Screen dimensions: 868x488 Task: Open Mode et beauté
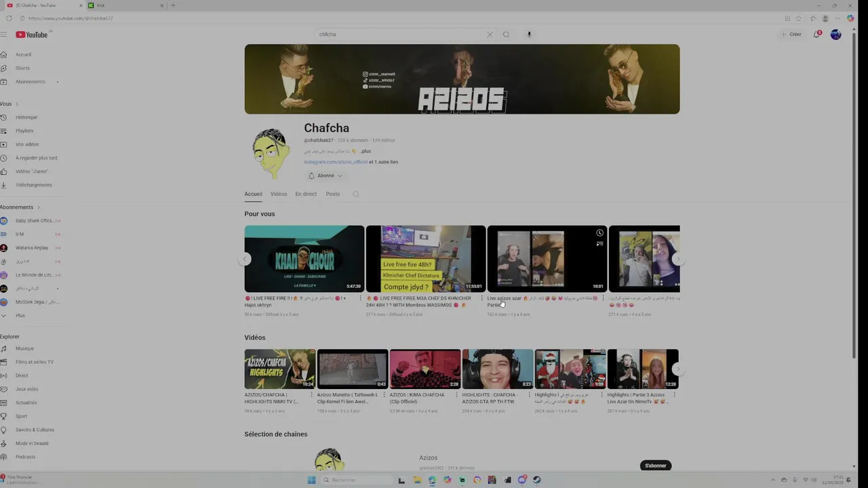31,443
